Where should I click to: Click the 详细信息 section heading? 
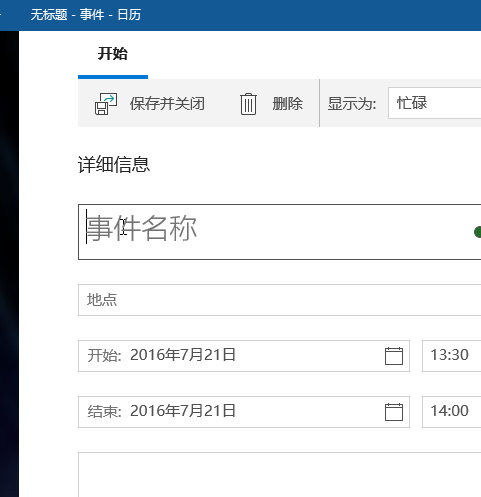pos(114,165)
